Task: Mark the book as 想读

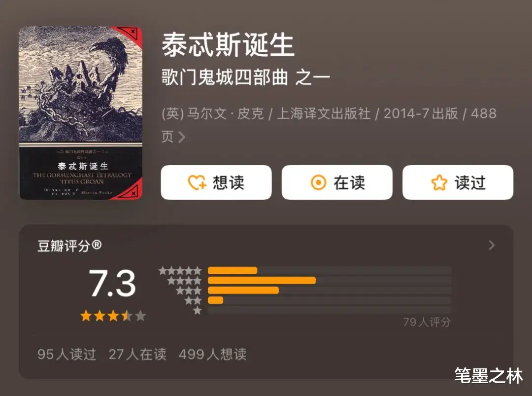Action: 216,182
